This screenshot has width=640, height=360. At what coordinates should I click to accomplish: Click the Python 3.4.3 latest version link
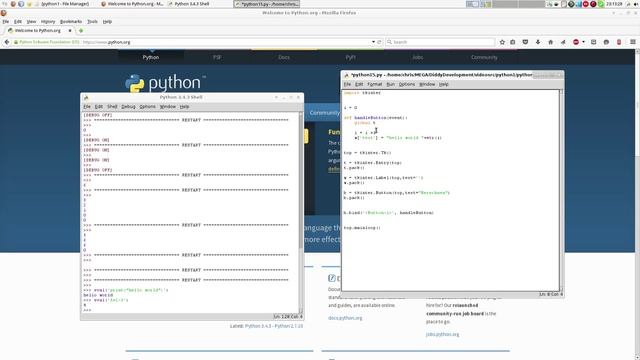coord(258,326)
